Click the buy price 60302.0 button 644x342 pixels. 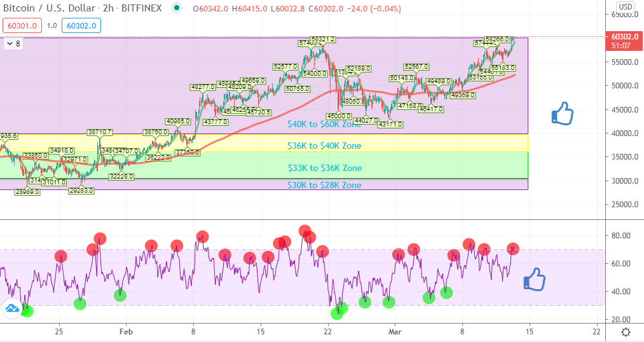(x=81, y=25)
